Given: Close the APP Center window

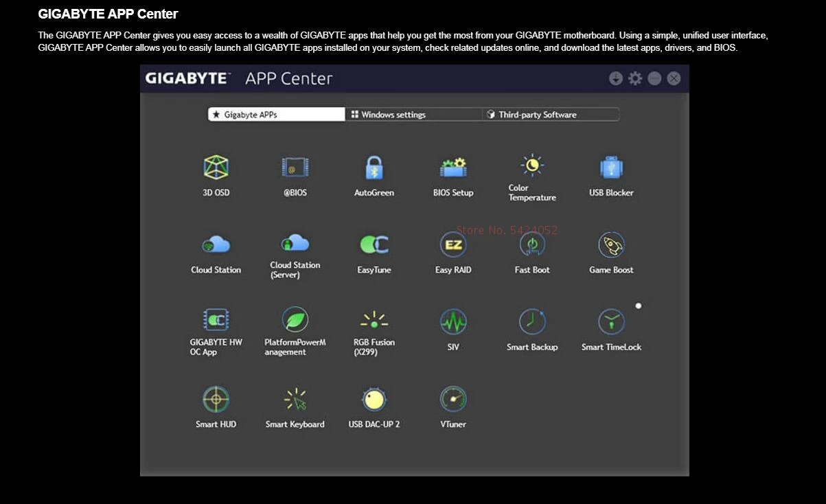Looking at the screenshot, I should point(674,78).
